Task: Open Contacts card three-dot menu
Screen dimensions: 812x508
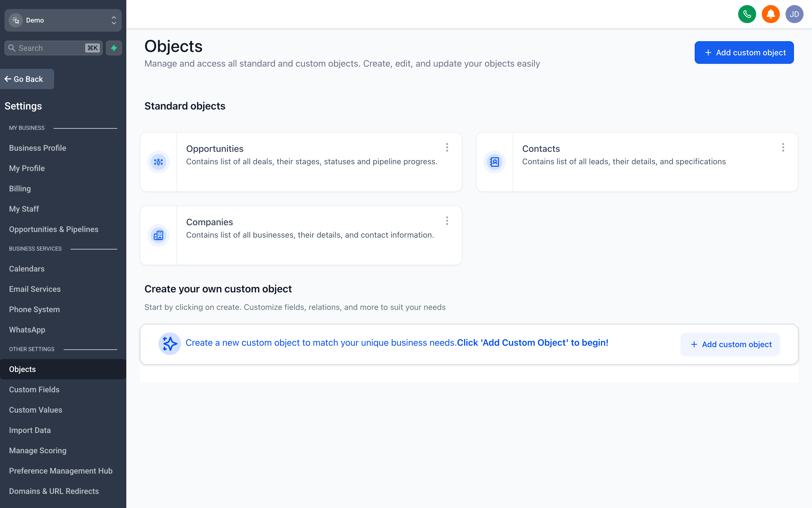Action: pos(783,148)
